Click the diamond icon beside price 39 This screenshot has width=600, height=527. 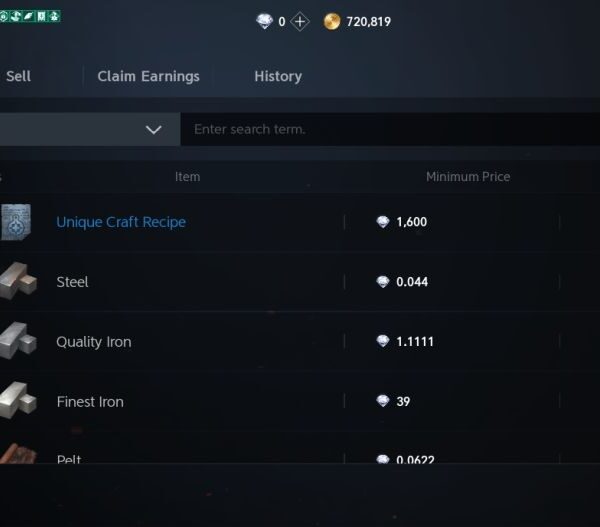[x=382, y=401]
